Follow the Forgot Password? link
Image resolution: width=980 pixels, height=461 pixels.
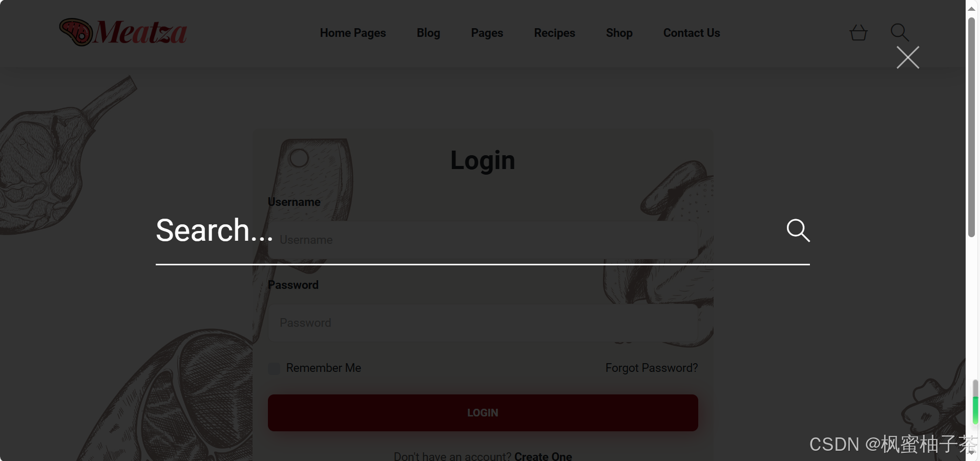[x=652, y=368]
